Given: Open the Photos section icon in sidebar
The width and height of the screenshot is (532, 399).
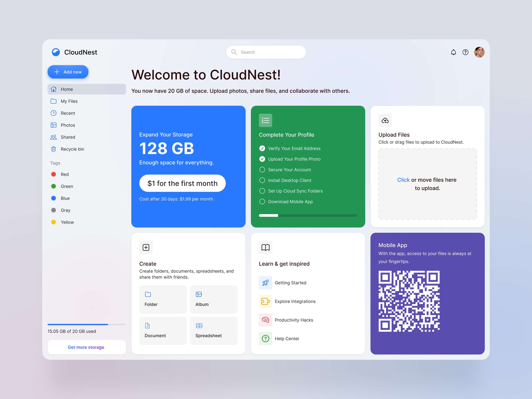Looking at the screenshot, I should tap(53, 125).
